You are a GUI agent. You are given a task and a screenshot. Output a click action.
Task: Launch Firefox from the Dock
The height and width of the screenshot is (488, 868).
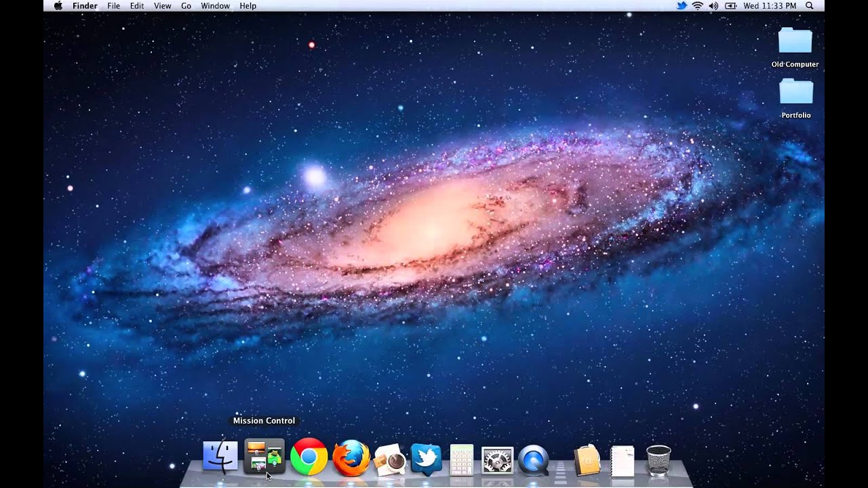[x=351, y=457]
